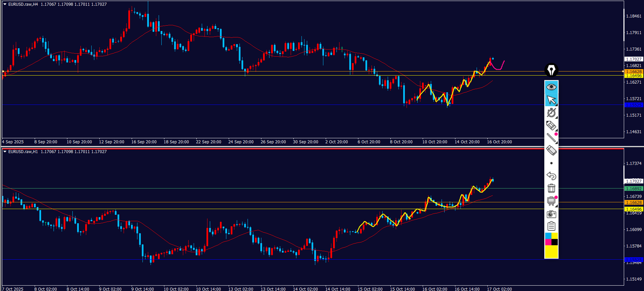Choose the highlighter marker tool
Image resolution: width=644 pixels, height=291 pixels.
(551, 125)
